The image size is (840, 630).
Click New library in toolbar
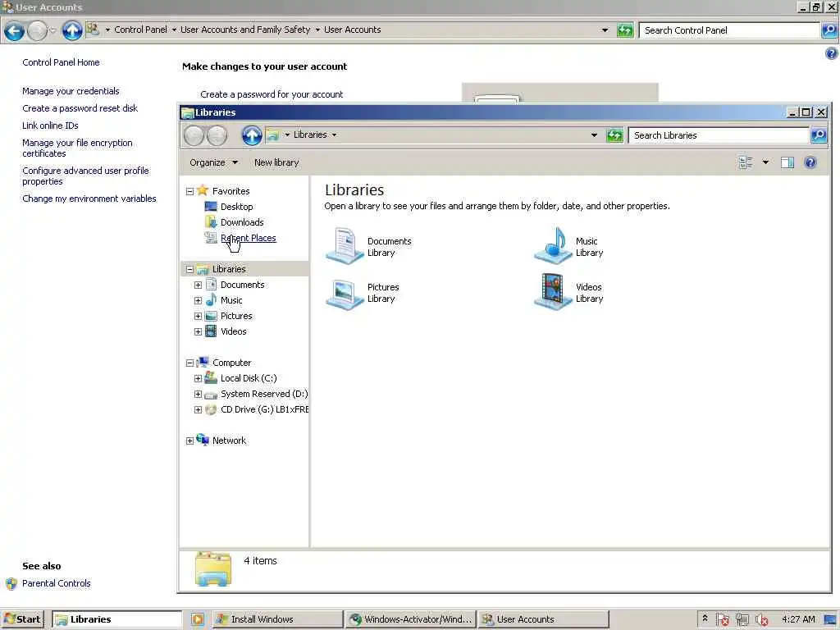coord(276,162)
